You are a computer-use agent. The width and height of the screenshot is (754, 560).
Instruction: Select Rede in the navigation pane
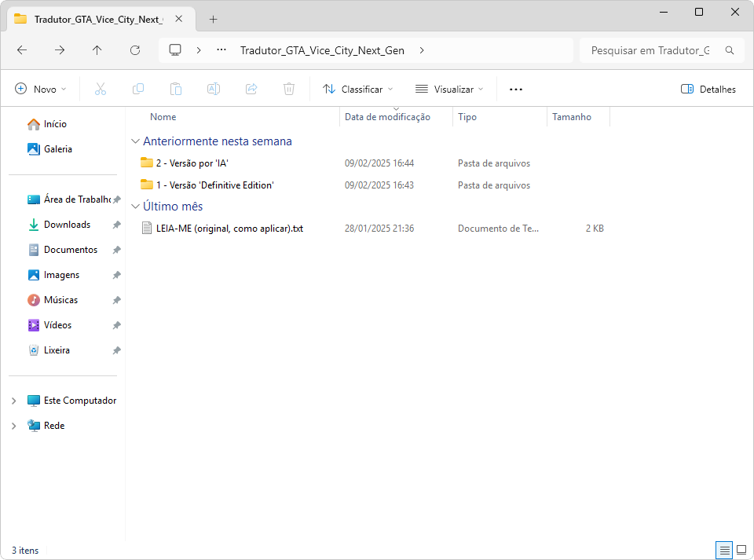[46, 426]
